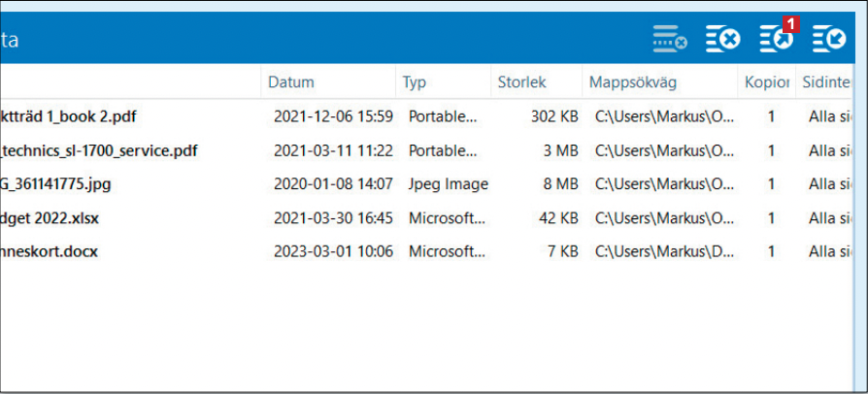Click the date 2021-12-06 15:59 cell
Screen dimensions: 868x394
[x=333, y=116]
